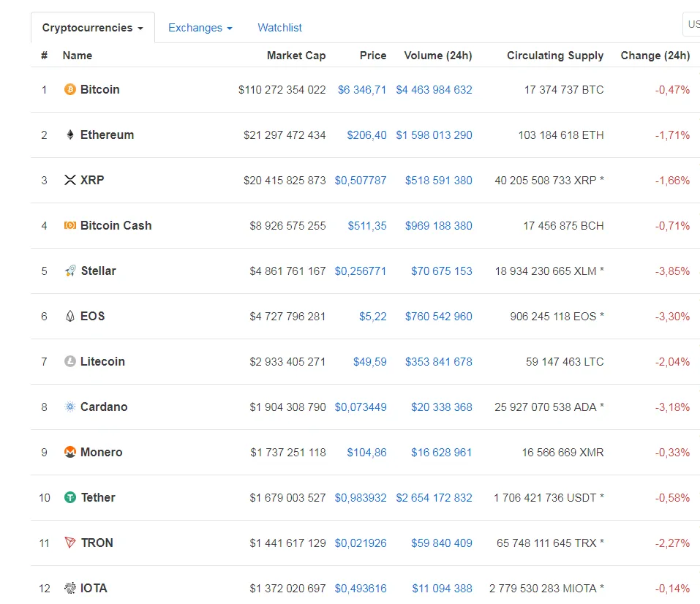The image size is (700, 604).
Task: Click Bitcoin supply 17 374 737 BTC
Action: (564, 90)
